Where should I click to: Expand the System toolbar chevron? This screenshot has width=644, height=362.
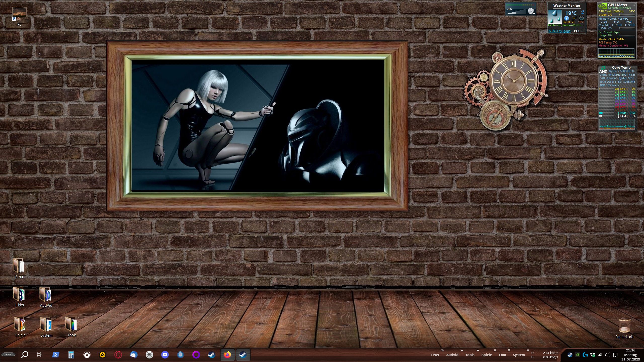(x=528, y=350)
